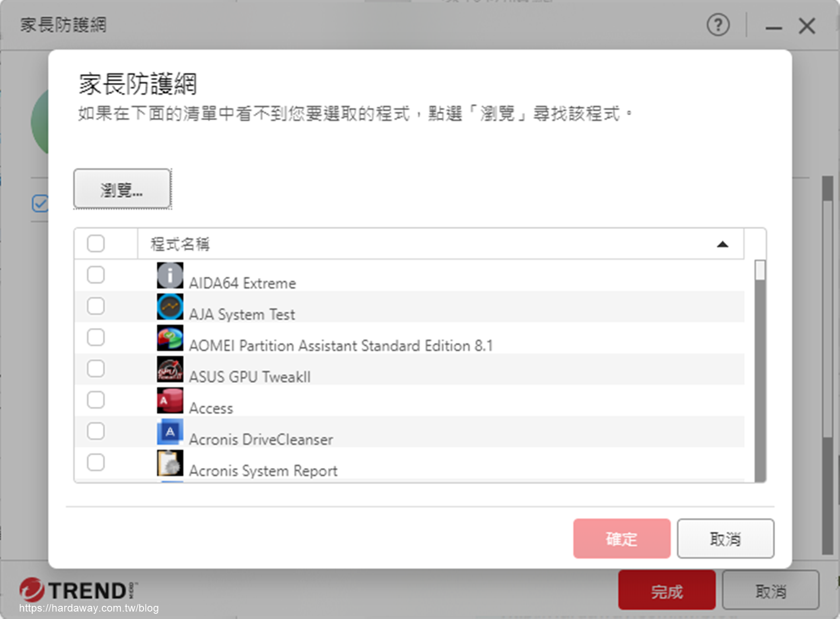Close the 家長防護網 window
The image size is (840, 619).
[x=807, y=26]
